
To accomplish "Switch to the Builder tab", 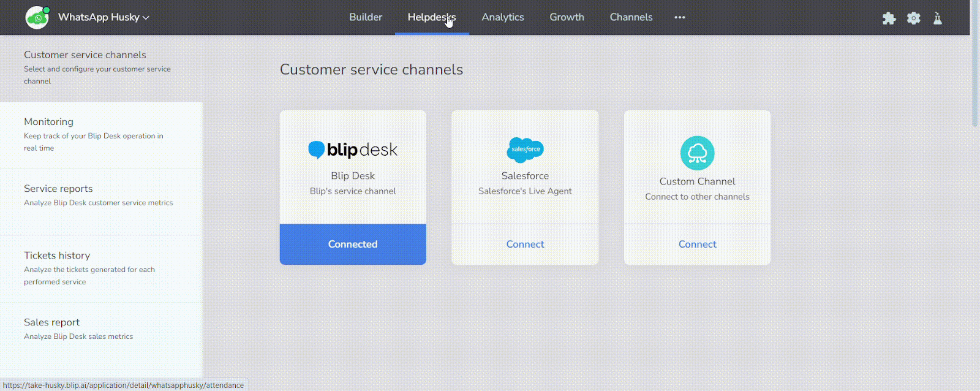I will 366,17.
